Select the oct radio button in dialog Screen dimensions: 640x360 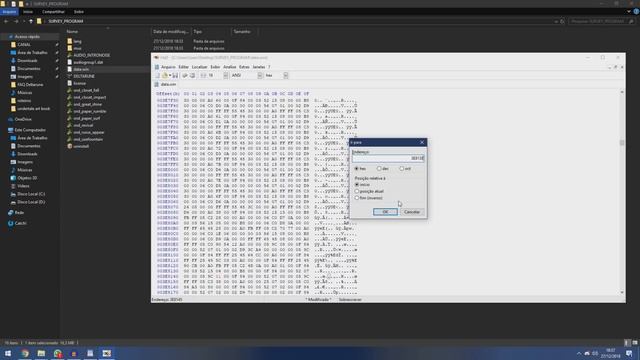402,169
